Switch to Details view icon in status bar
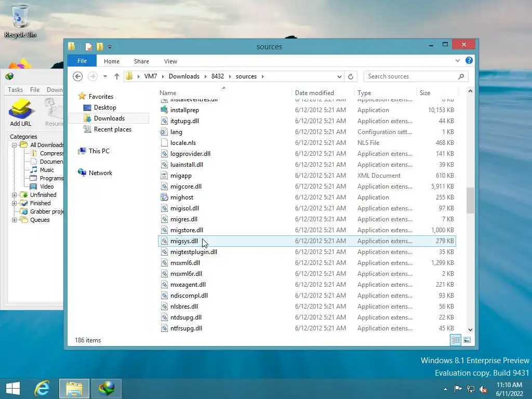The width and height of the screenshot is (532, 399). point(456,340)
